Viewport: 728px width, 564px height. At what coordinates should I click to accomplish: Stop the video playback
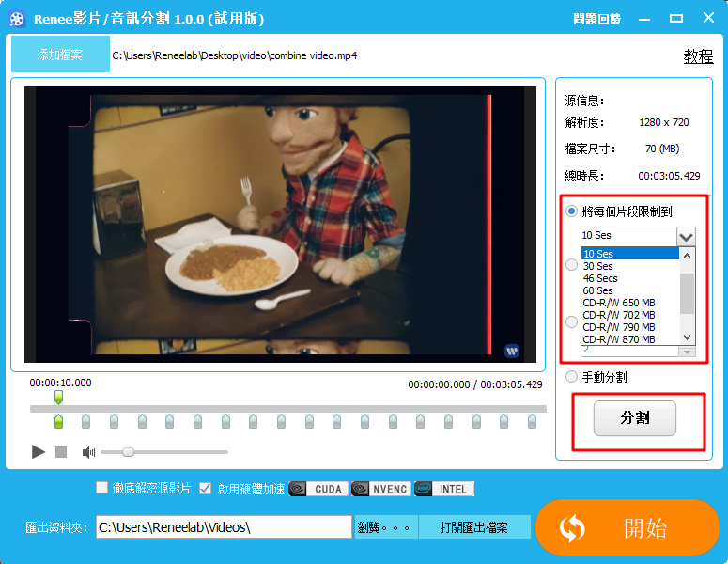pos(61,452)
